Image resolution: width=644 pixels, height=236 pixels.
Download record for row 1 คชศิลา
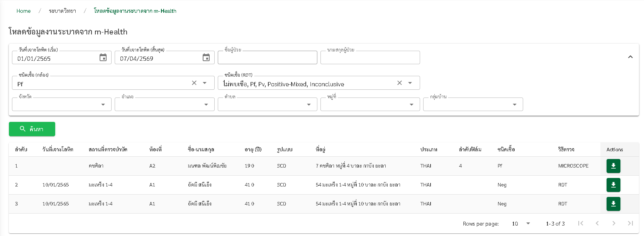pyautogui.click(x=613, y=166)
